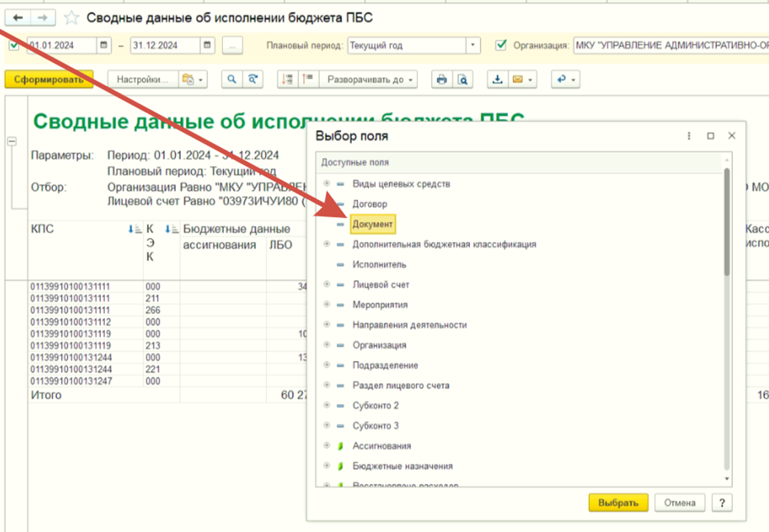Select the Исполнитель field
769x532 pixels.
379,264
